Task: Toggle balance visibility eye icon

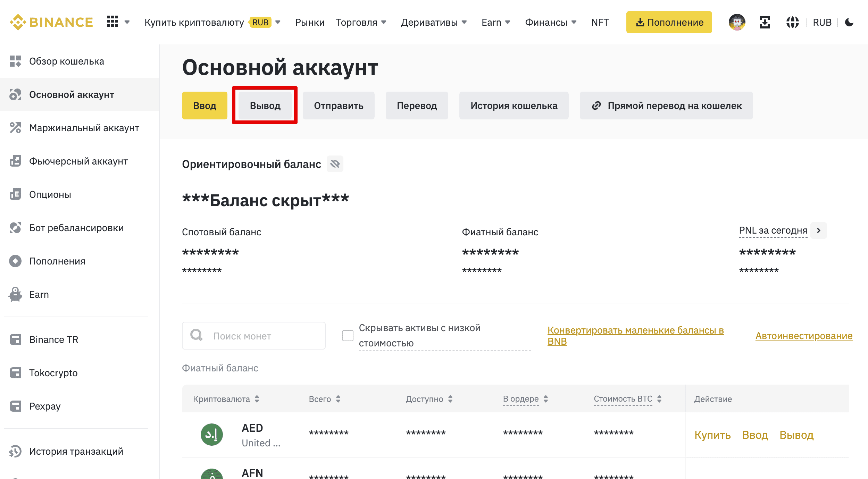Action: coord(335,164)
